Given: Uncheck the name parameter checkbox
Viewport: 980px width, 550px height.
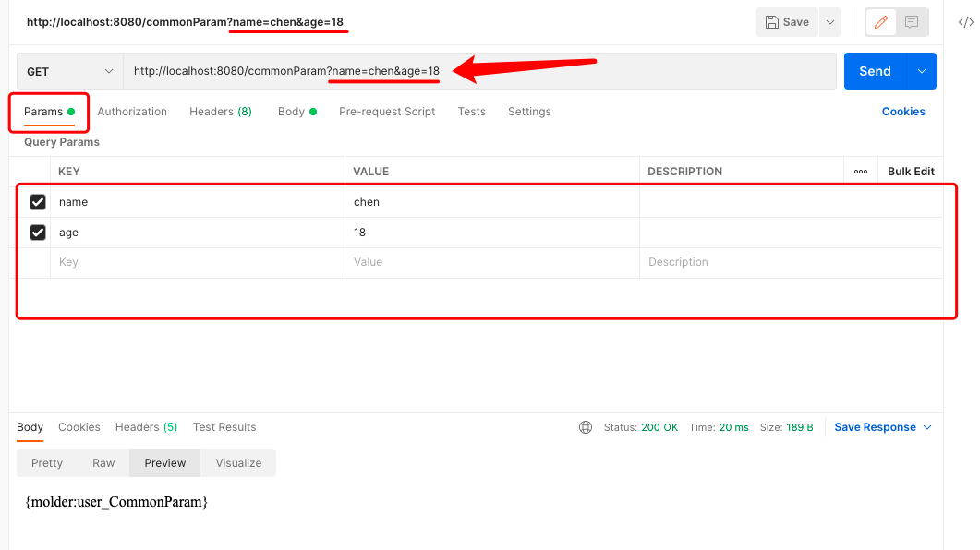Looking at the screenshot, I should tap(38, 202).
